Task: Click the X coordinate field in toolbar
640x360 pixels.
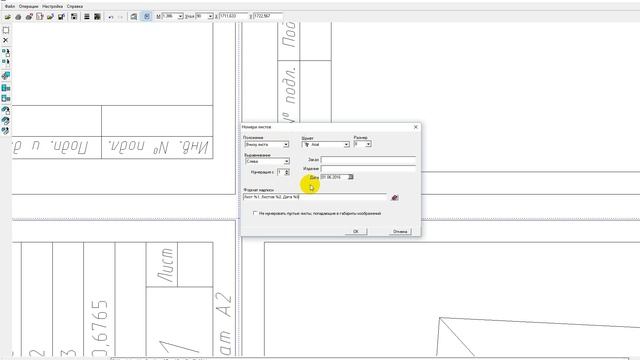Action: (233, 16)
